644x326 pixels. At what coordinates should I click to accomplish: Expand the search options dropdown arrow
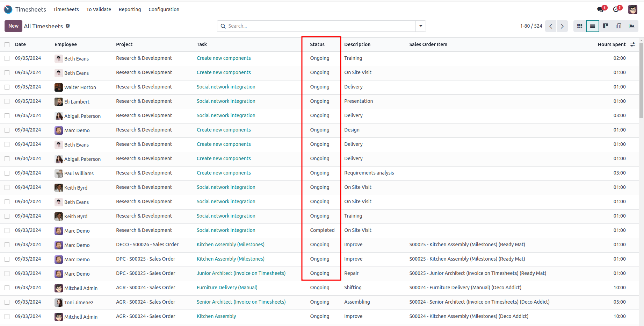[x=421, y=26]
